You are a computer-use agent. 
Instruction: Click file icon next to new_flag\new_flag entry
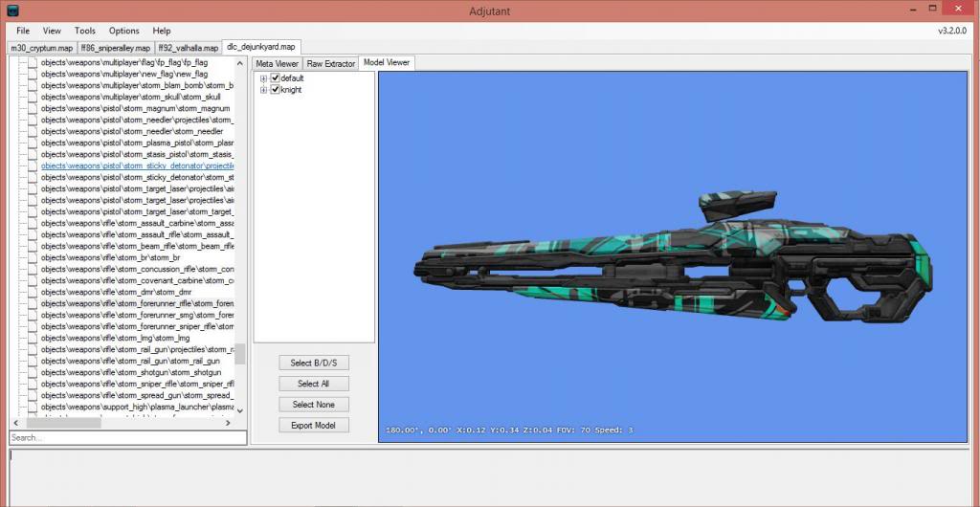coord(33,74)
